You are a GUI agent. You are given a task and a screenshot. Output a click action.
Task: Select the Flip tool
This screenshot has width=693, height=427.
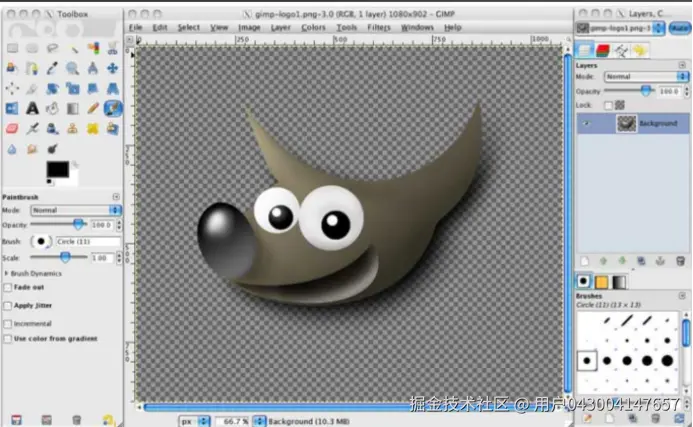pos(12,108)
